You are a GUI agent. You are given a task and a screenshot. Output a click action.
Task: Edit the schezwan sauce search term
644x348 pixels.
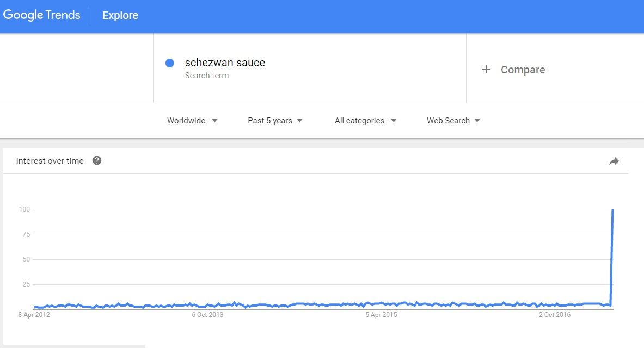[x=225, y=63]
